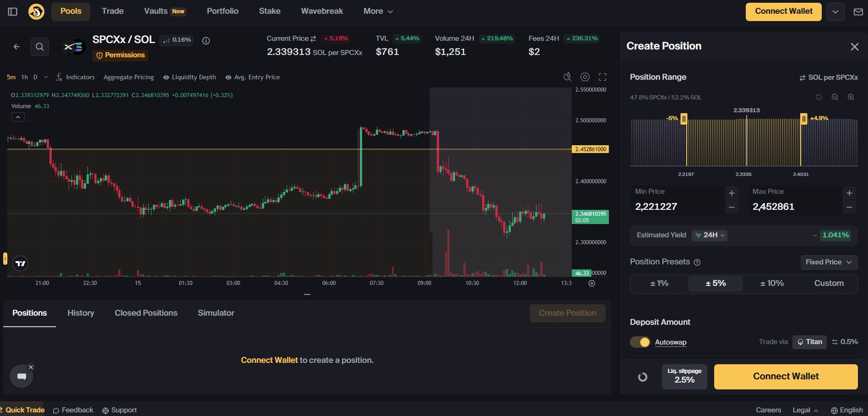This screenshot has width=868, height=416.
Task: Expand the Legal footer menu
Action: 805,410
